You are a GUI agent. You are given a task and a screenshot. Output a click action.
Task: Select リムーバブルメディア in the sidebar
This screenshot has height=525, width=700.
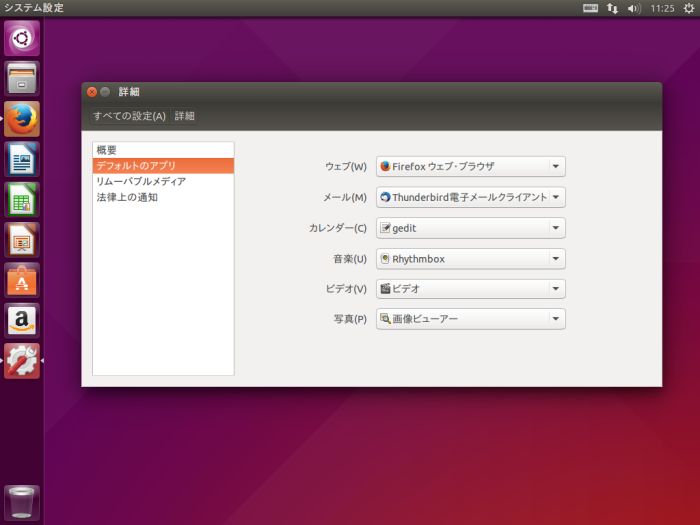163,181
